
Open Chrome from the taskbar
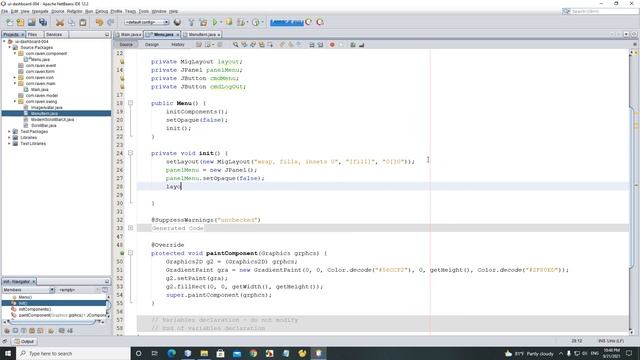pyautogui.click(x=253, y=353)
